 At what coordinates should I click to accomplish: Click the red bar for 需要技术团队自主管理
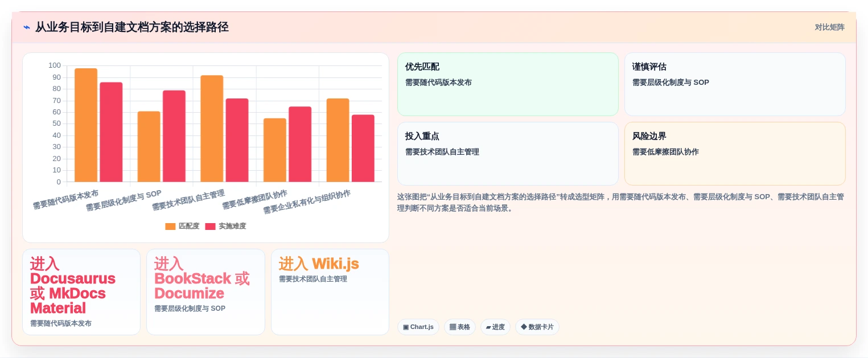coord(237,140)
